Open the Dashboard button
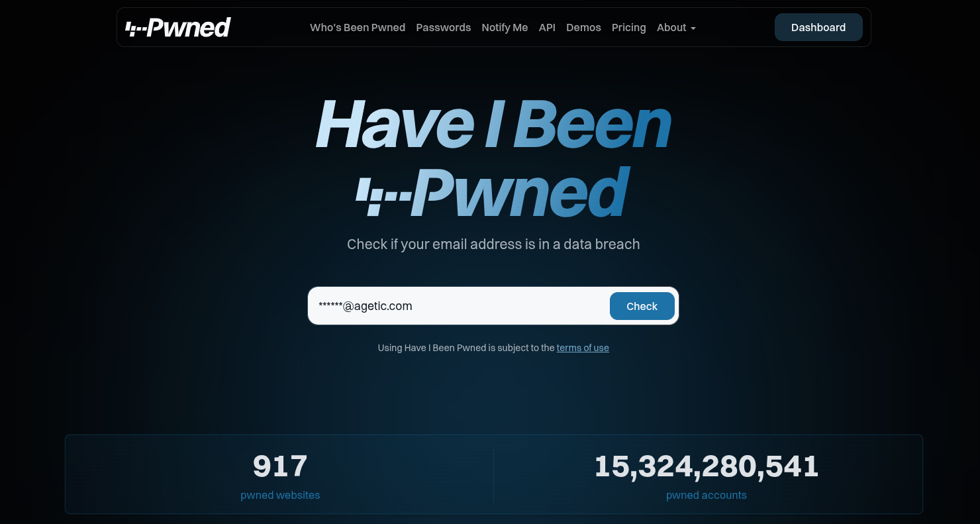 pos(818,27)
